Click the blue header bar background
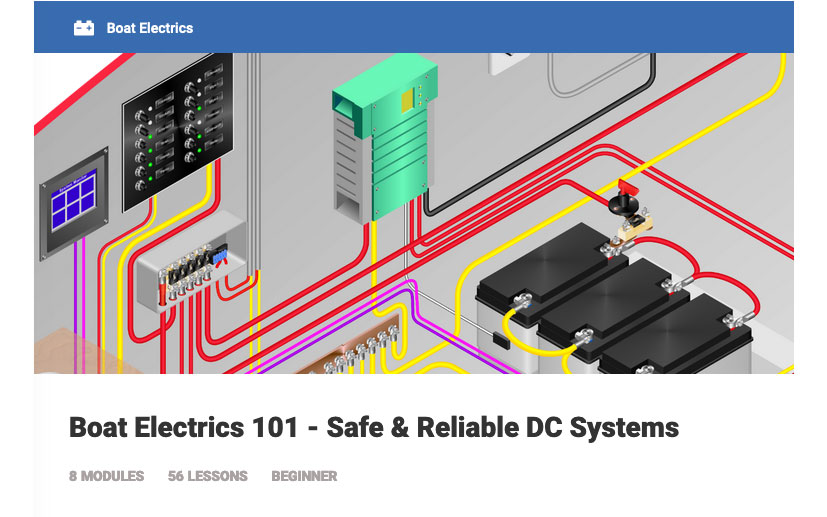827x517 pixels. click(x=500, y=27)
